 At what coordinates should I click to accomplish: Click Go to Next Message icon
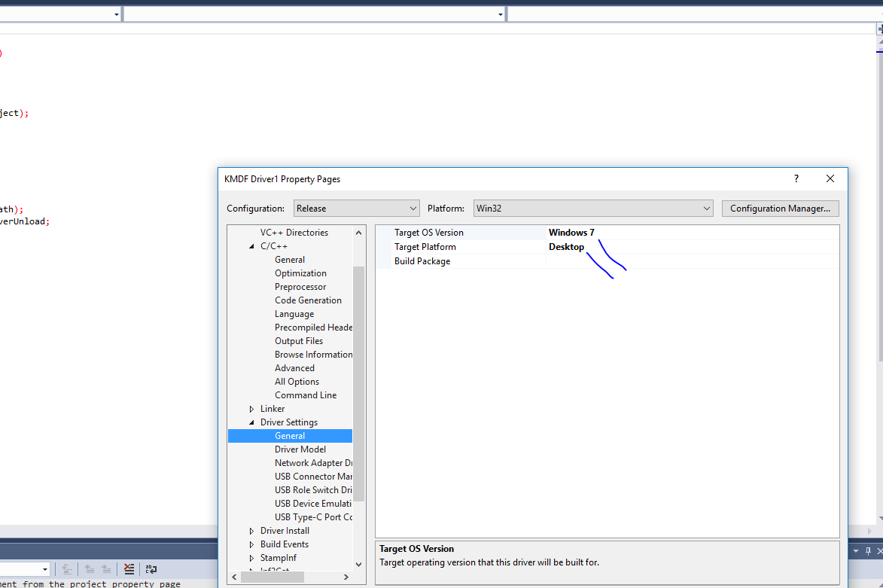point(106,569)
